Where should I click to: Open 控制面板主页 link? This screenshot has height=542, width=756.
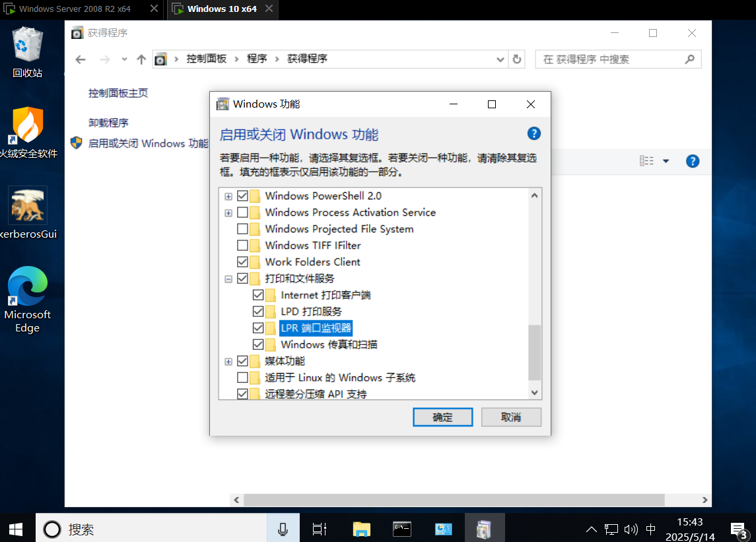point(118,93)
